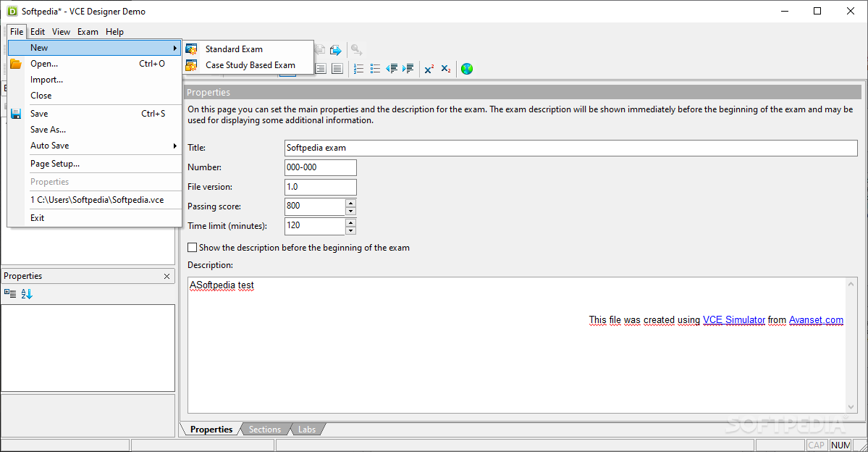The height and width of the screenshot is (452, 868).
Task: Sort Properties panel alphabetically
Action: pos(27,293)
